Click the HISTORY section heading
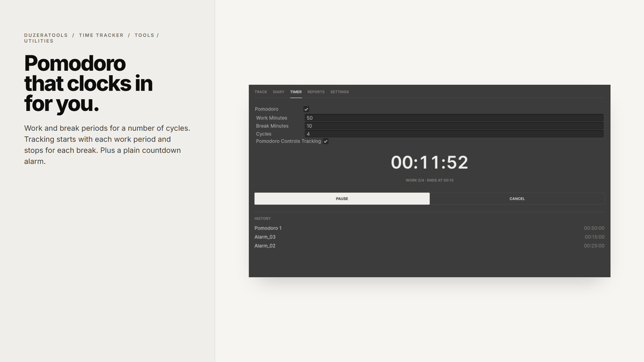644x362 pixels. (262, 218)
